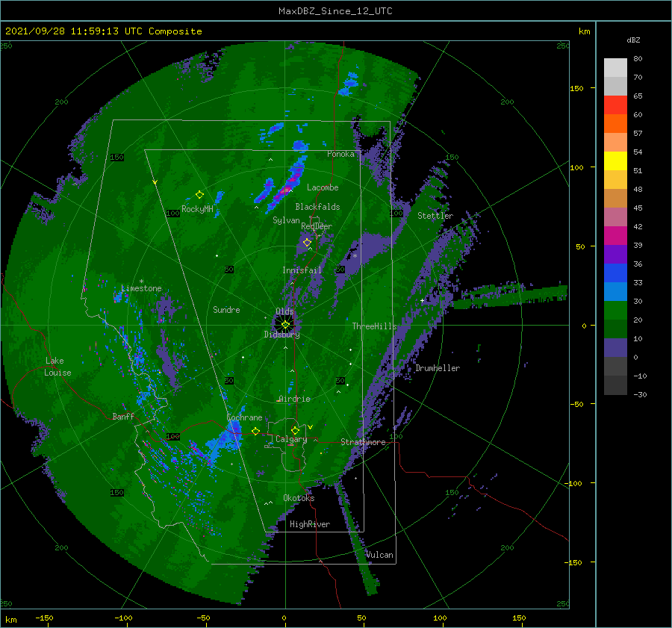672x628 pixels.
Task: Select the Blackfalds town label
Action: (x=317, y=207)
